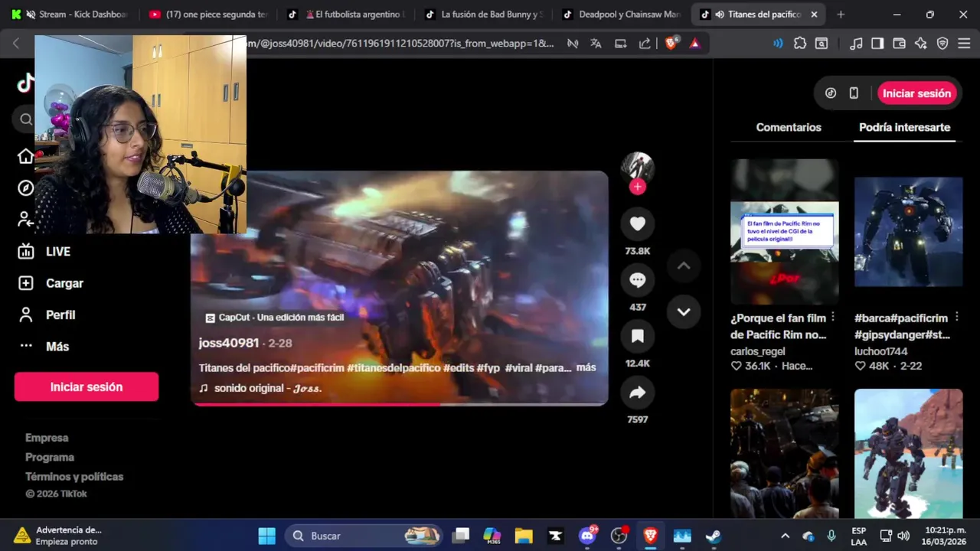Open a new browser tab with plus
The width and height of the screenshot is (980, 551).
(841, 15)
